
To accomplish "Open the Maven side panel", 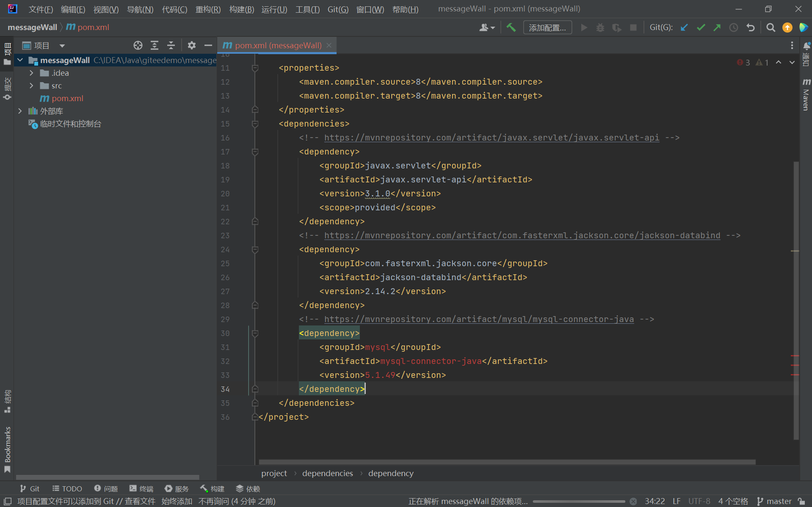I will pos(806,94).
